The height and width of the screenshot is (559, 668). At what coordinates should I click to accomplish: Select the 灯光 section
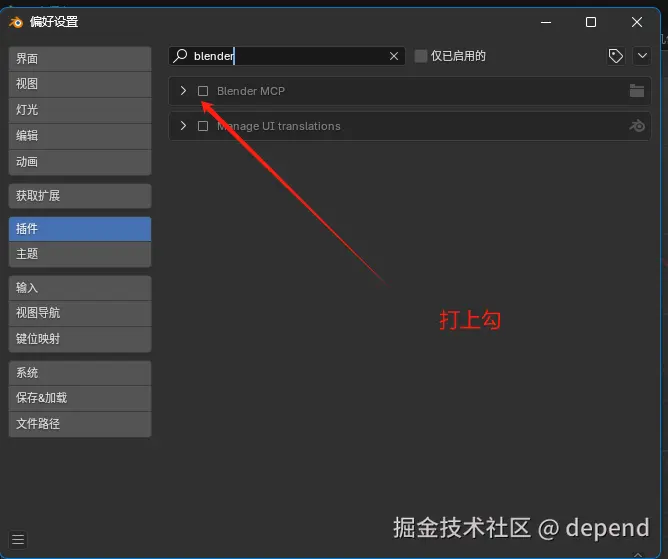pos(80,110)
